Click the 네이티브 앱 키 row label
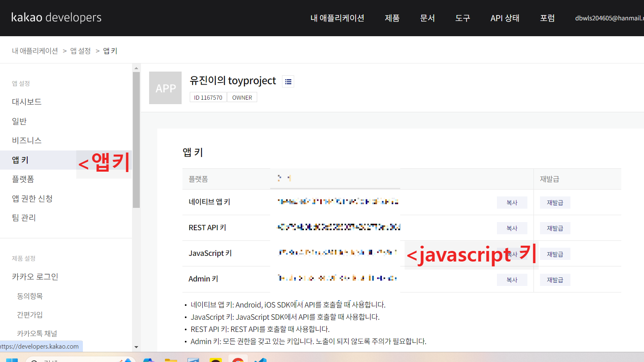 209,202
